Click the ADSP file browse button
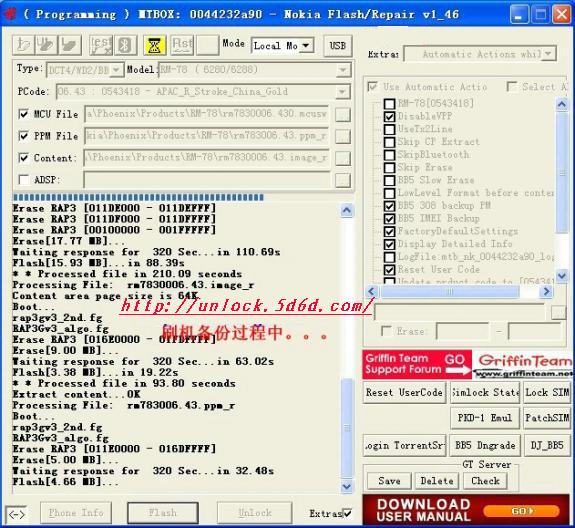Screen dimensions: 575x528 coord(343,180)
